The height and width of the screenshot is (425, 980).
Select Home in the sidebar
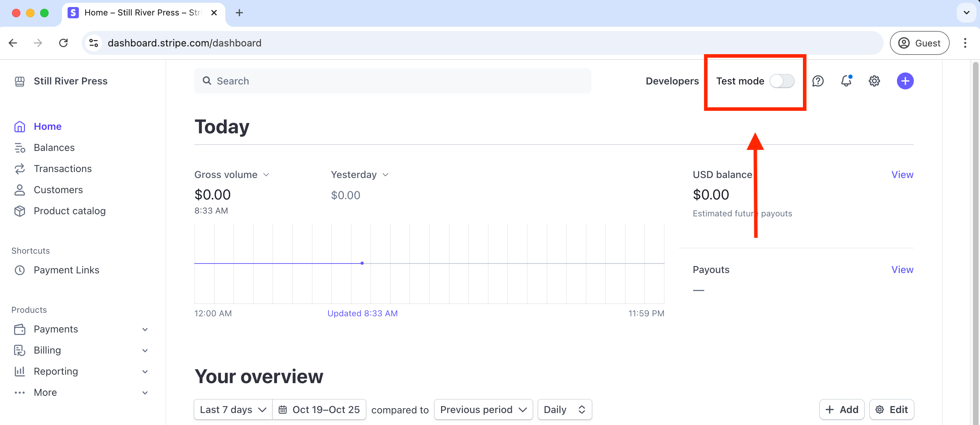[x=48, y=127]
